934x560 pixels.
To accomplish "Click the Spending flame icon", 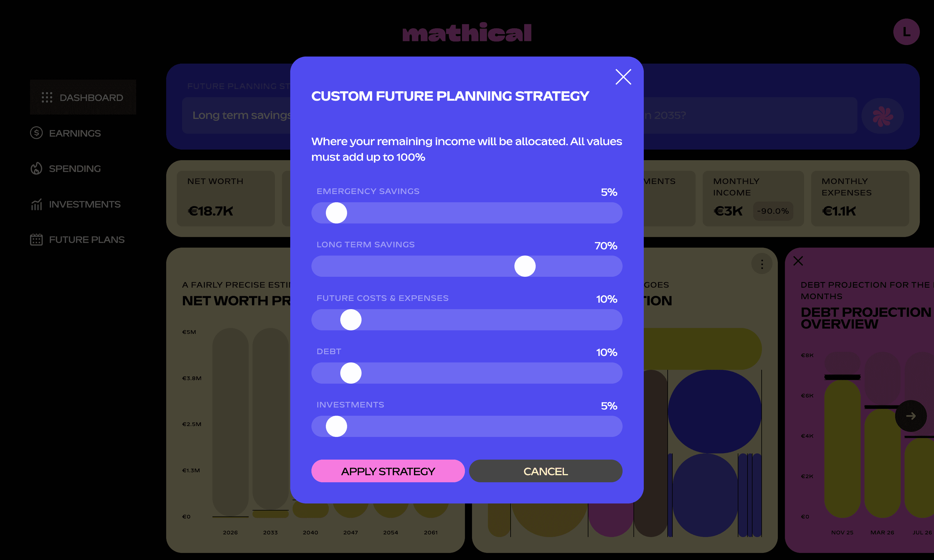I will (36, 168).
